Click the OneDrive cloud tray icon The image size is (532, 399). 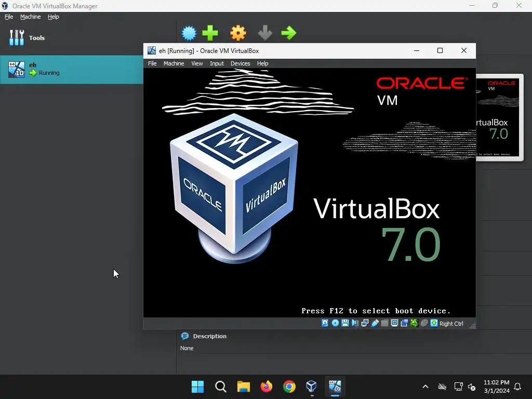click(x=442, y=387)
